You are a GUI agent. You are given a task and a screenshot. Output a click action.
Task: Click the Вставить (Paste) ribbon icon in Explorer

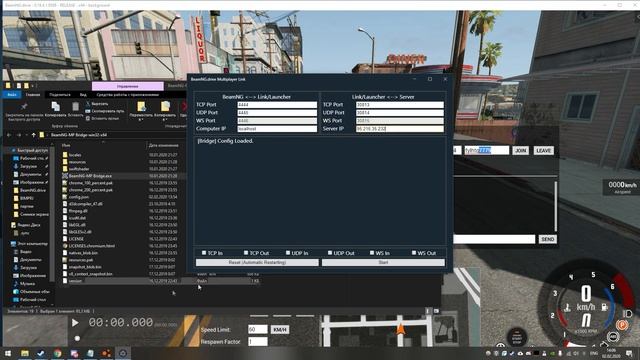tap(76, 107)
